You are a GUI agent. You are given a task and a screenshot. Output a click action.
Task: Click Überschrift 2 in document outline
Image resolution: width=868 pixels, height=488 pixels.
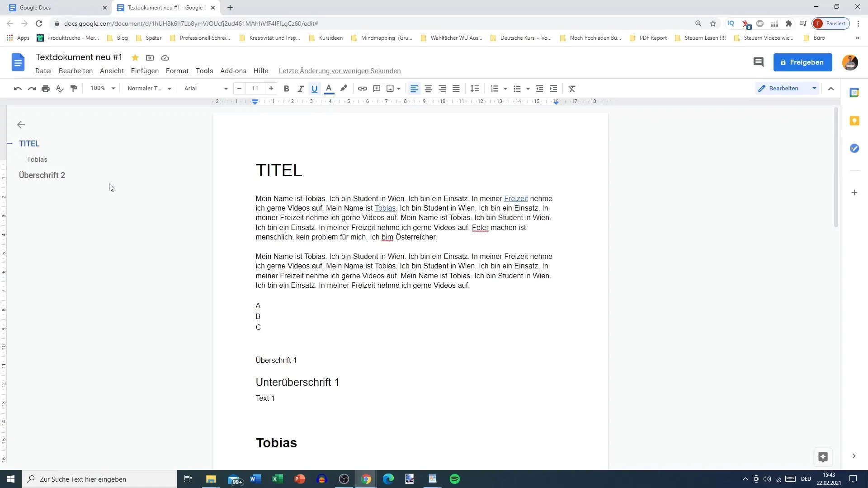[42, 174]
